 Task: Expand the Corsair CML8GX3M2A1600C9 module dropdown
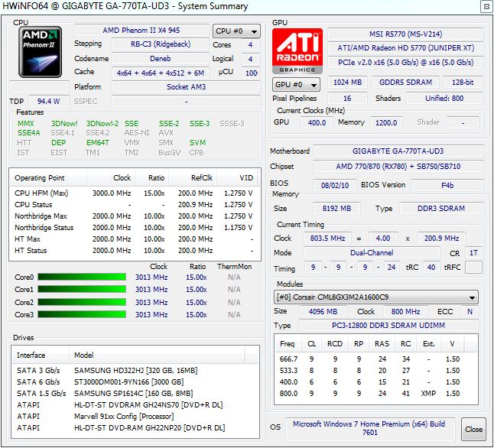point(376,297)
